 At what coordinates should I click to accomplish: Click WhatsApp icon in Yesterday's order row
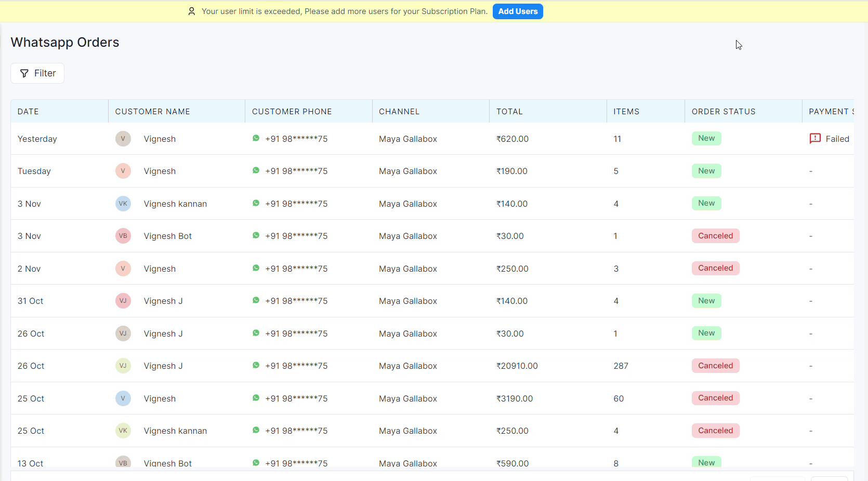click(x=256, y=138)
